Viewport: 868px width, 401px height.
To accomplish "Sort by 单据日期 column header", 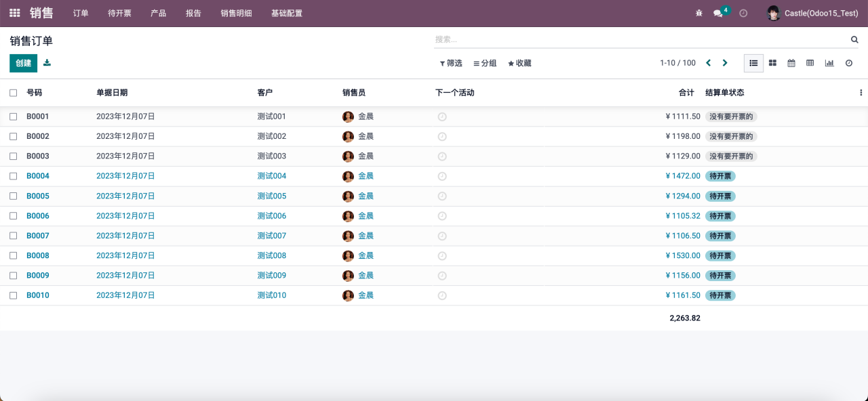I will 112,93.
